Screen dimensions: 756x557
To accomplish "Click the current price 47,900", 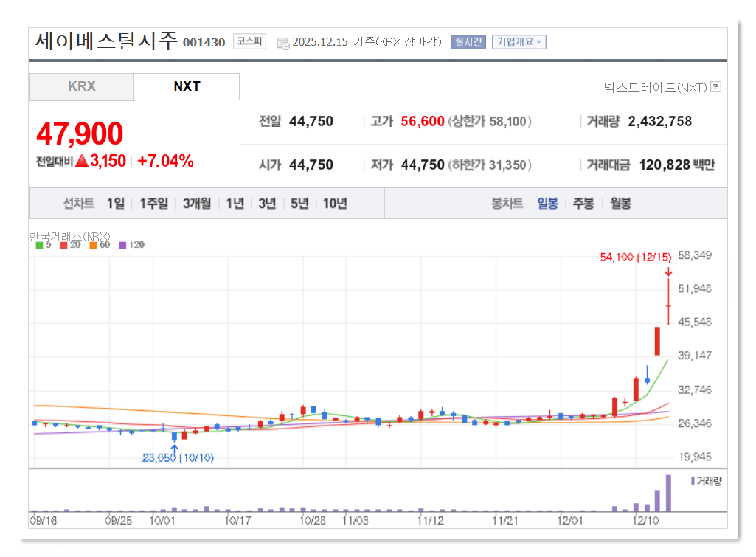I will 80,133.
